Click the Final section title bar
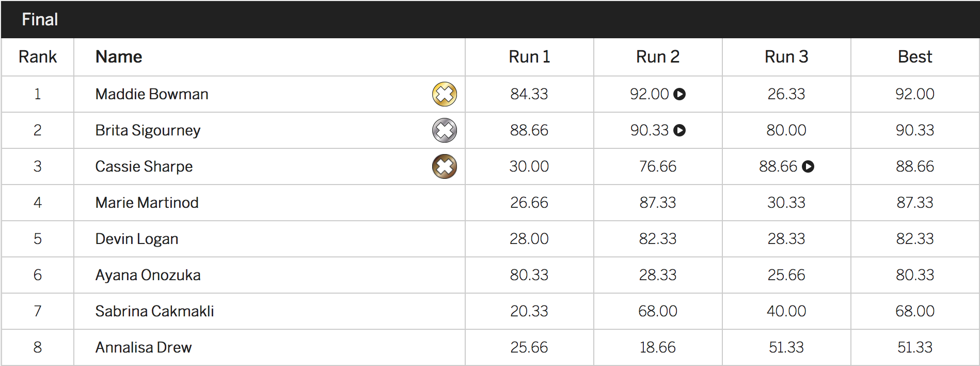Screen dimensions: 980x366 (x=40, y=20)
